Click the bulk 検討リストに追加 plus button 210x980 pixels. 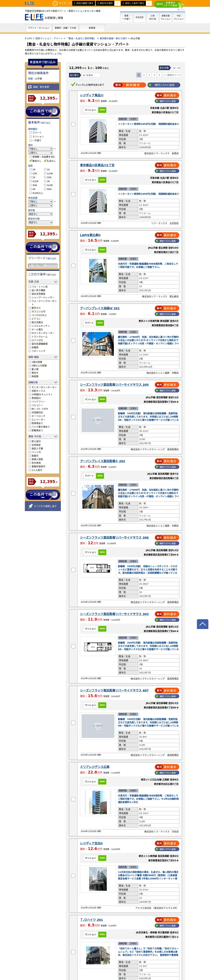(x=164, y=85)
